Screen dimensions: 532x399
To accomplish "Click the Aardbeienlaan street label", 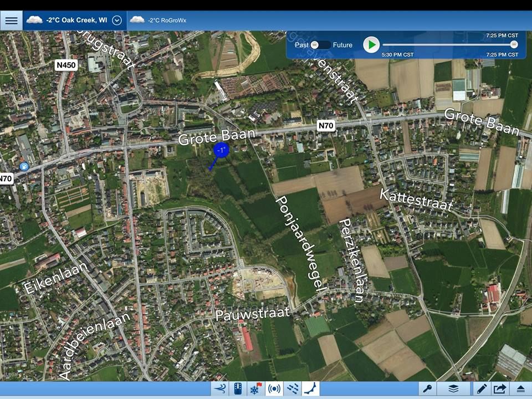I will tap(94, 345).
